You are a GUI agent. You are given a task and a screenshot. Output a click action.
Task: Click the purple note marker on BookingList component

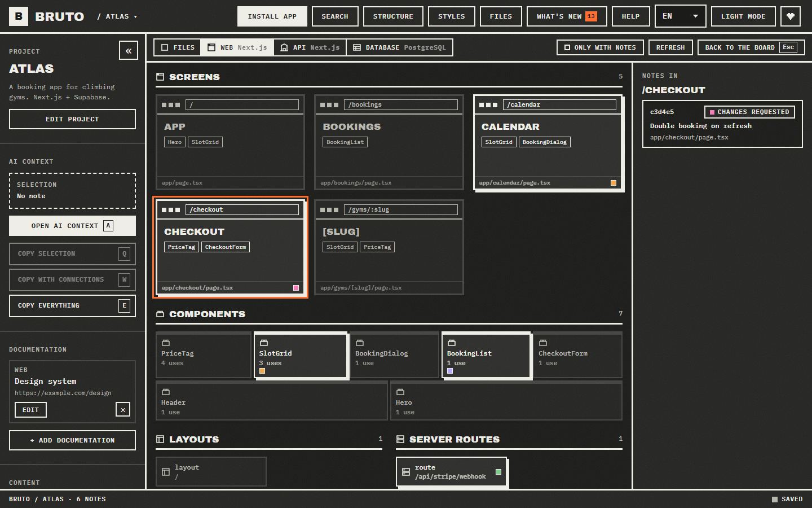[450, 371]
